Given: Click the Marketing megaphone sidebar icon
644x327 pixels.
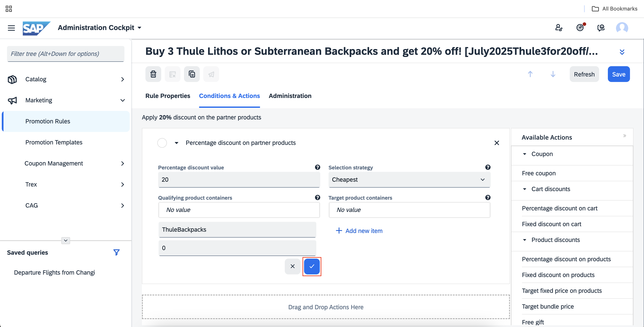Looking at the screenshot, I should 12,100.
